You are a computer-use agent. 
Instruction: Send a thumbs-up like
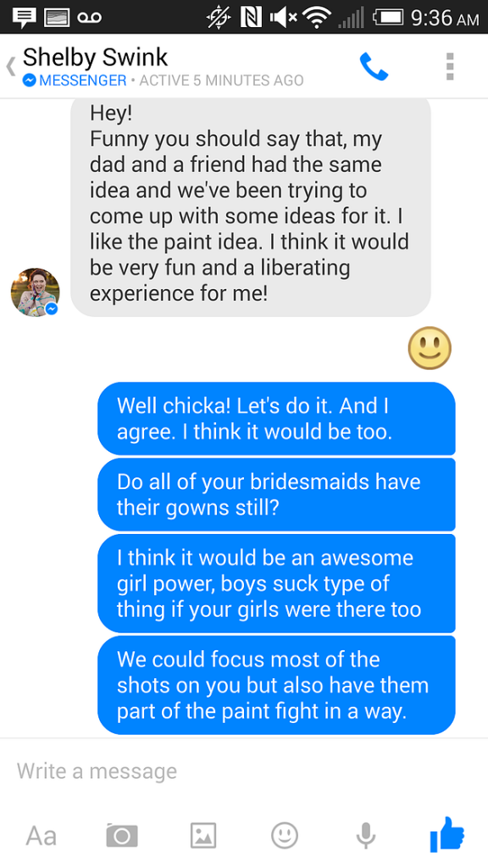click(x=447, y=834)
